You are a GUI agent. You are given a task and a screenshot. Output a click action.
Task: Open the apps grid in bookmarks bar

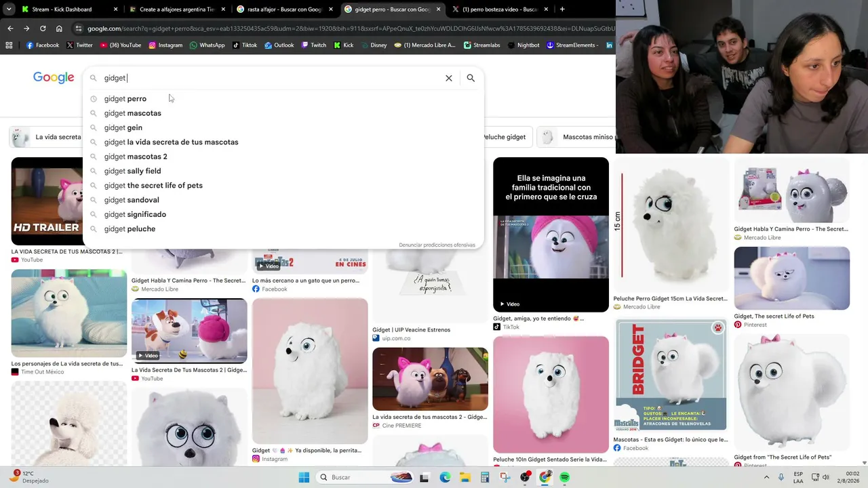[x=9, y=45]
